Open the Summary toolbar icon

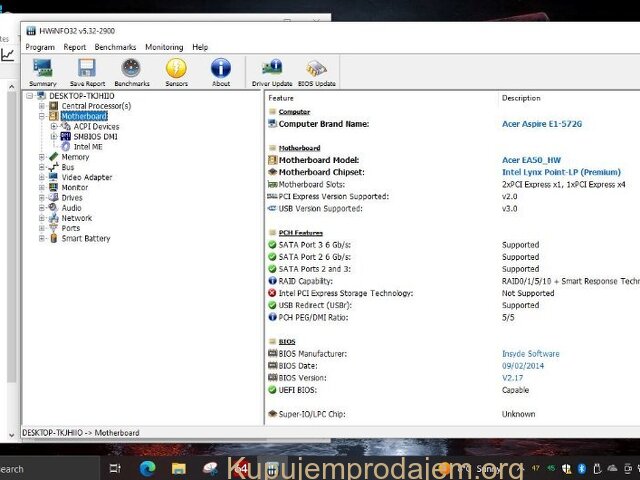coord(42,70)
